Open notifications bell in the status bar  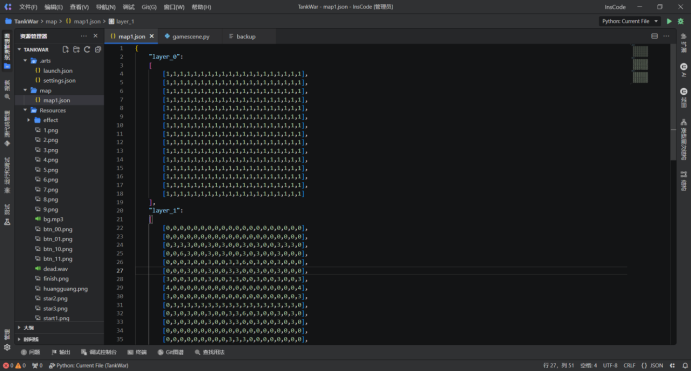click(685, 366)
